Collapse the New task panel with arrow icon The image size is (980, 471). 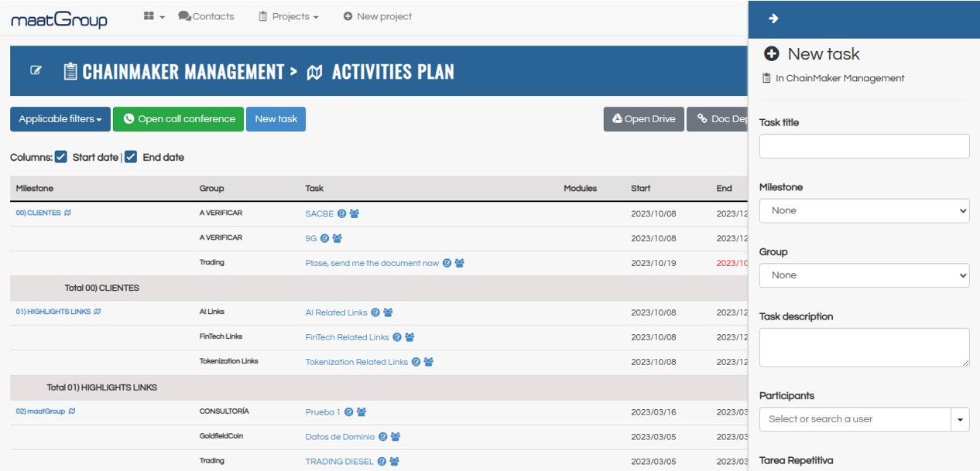pos(773,19)
